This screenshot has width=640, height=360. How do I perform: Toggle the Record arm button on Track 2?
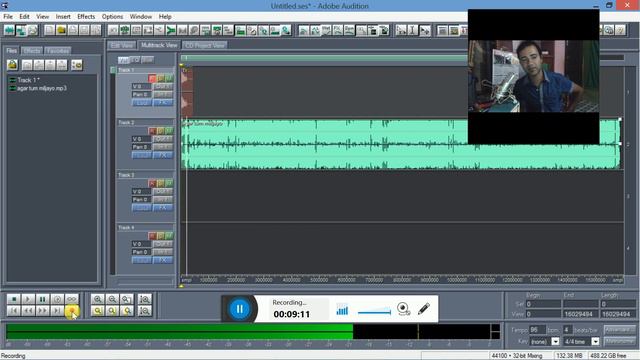[x=152, y=131]
